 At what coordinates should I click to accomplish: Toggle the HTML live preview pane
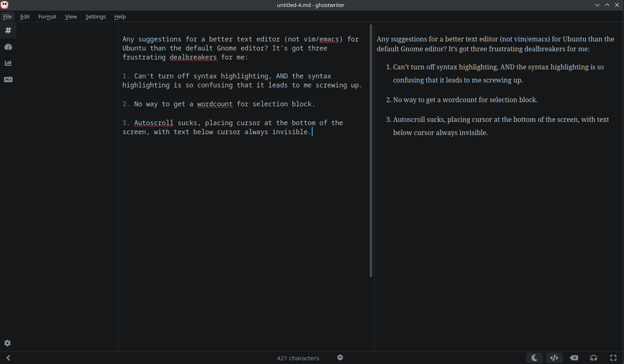click(554, 358)
